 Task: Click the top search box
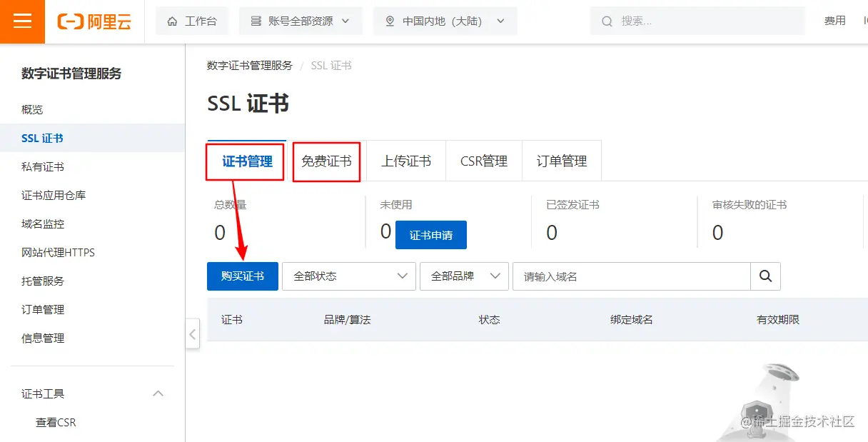click(697, 21)
